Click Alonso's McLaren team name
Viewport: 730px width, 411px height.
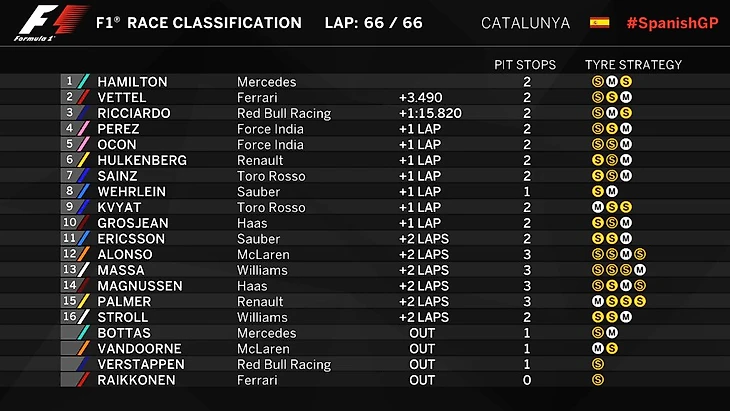263,255
